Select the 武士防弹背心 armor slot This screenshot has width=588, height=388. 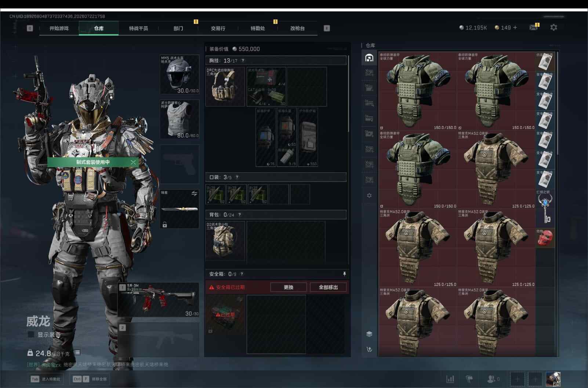pyautogui.click(x=180, y=119)
